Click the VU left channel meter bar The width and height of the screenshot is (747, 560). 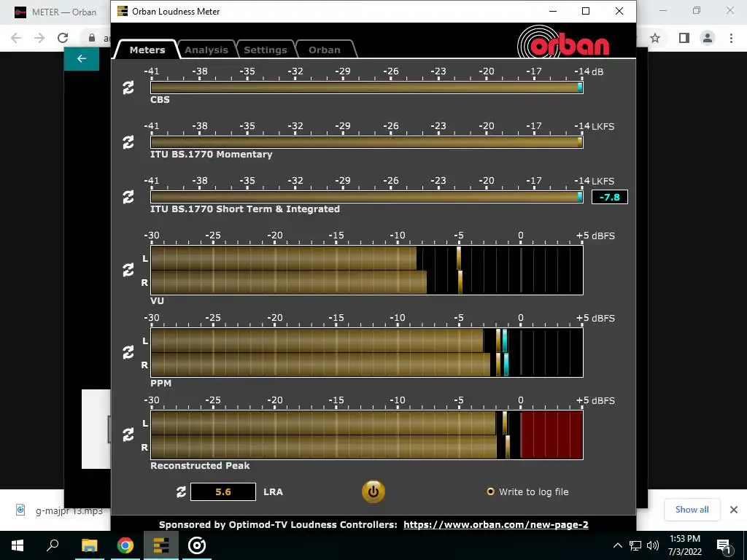(x=367, y=258)
